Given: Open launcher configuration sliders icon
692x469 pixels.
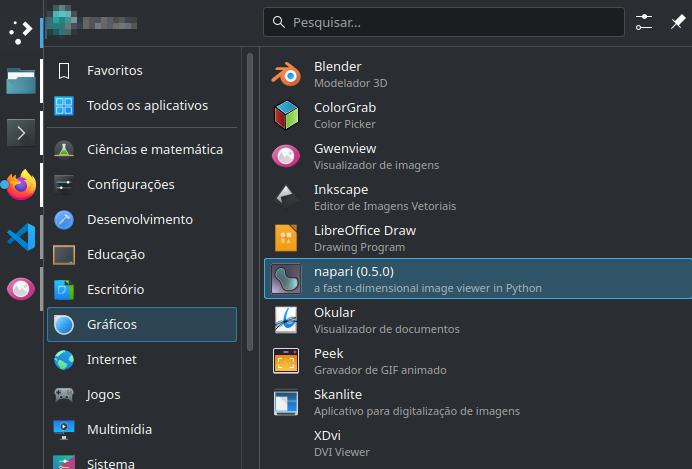Looking at the screenshot, I should (x=645, y=21).
